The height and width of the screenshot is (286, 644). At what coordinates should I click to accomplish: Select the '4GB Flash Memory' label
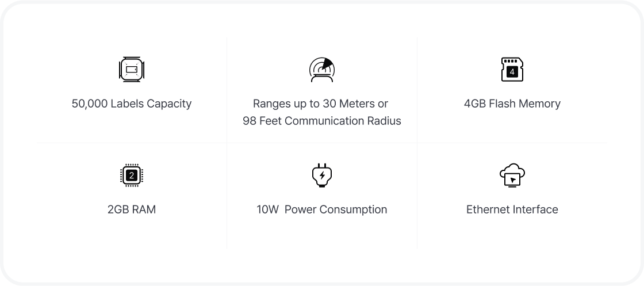(x=512, y=104)
